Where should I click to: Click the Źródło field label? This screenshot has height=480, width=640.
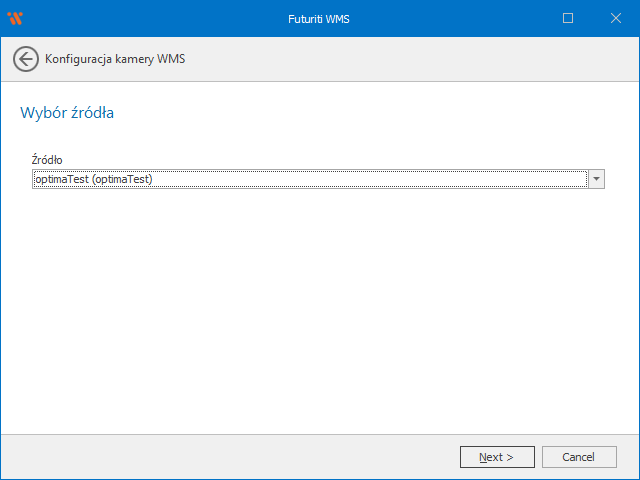[47, 160]
